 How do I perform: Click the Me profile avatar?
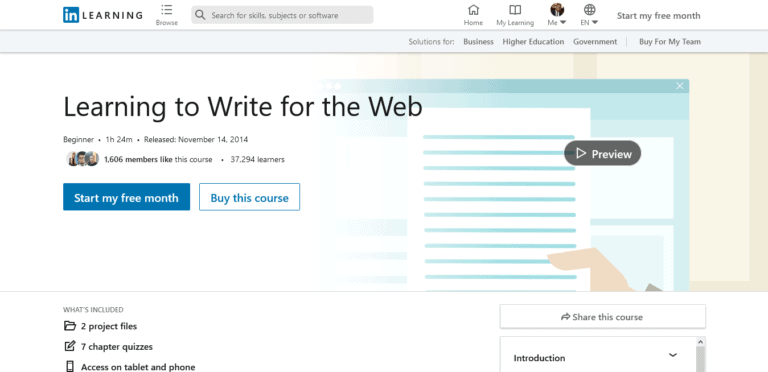pos(557,9)
